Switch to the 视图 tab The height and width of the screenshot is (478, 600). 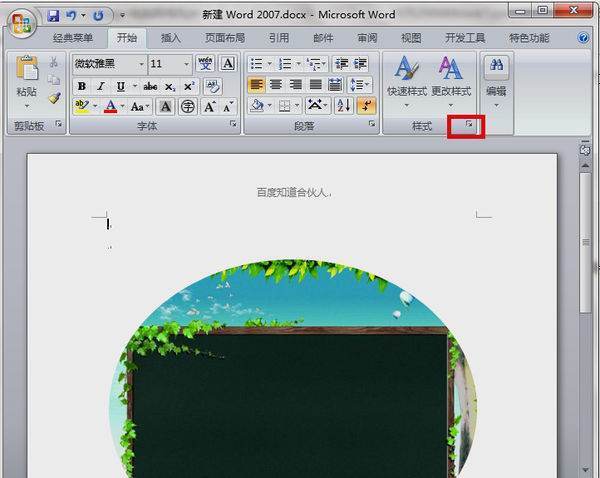pyautogui.click(x=411, y=38)
